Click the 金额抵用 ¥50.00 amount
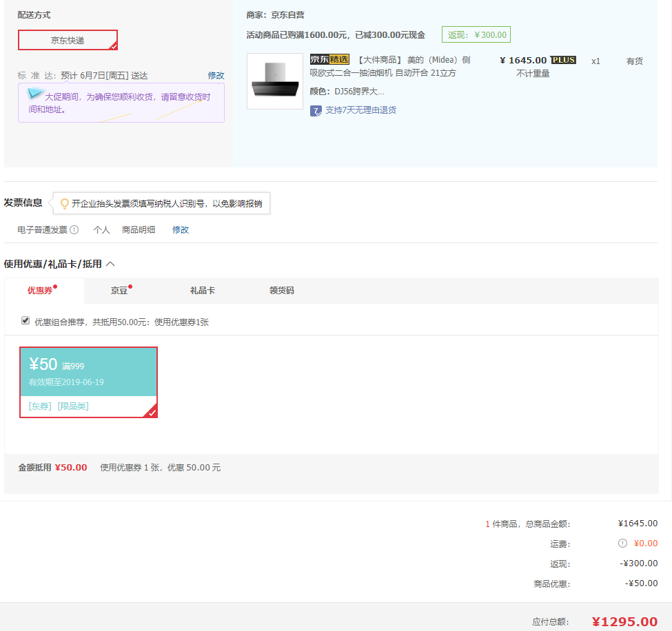The height and width of the screenshot is (631, 672). click(x=71, y=468)
